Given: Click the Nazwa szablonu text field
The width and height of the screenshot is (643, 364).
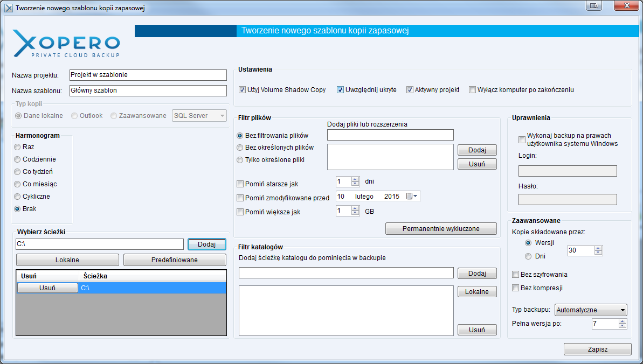Looking at the screenshot, I should (x=148, y=90).
